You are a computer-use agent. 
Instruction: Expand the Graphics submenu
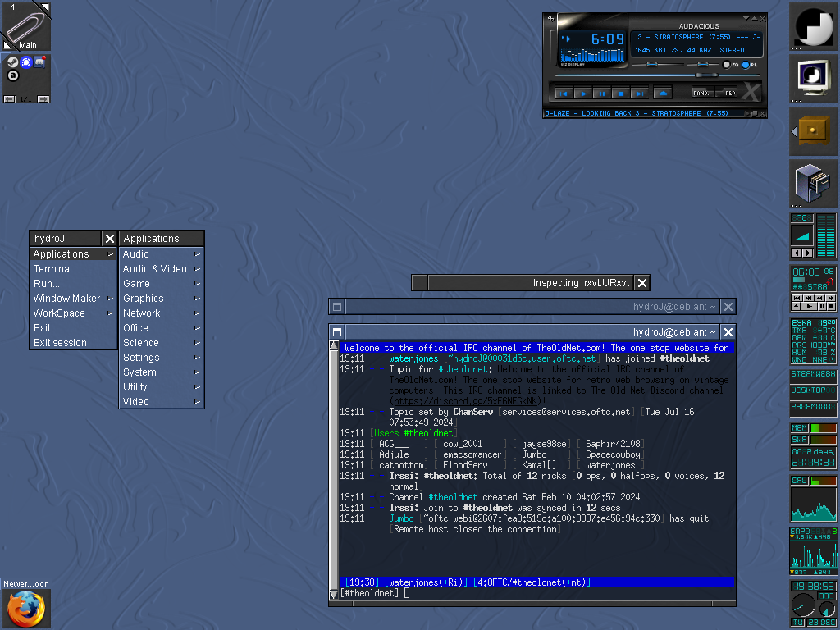click(x=144, y=299)
